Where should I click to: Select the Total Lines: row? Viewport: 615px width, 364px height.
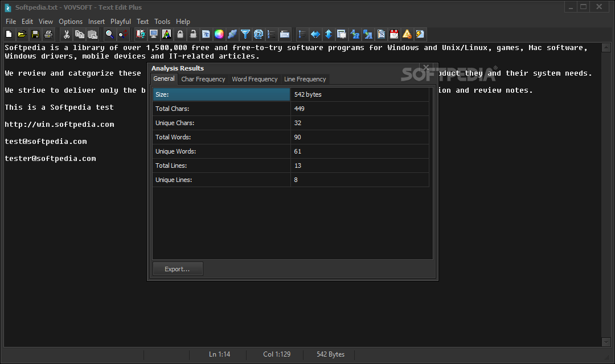[290, 166]
